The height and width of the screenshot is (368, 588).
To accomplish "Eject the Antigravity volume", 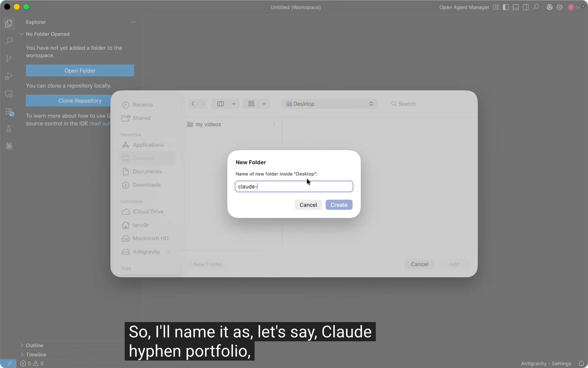I will tap(169, 252).
